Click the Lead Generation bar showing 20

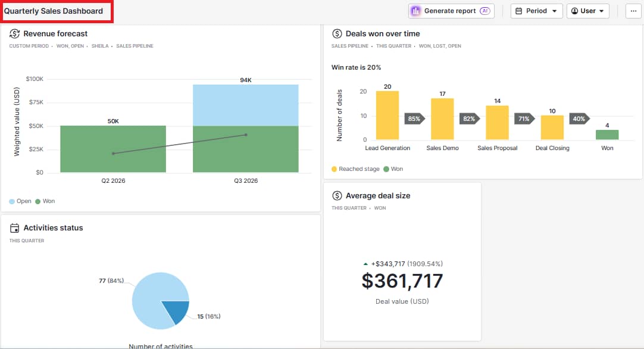coord(387,116)
